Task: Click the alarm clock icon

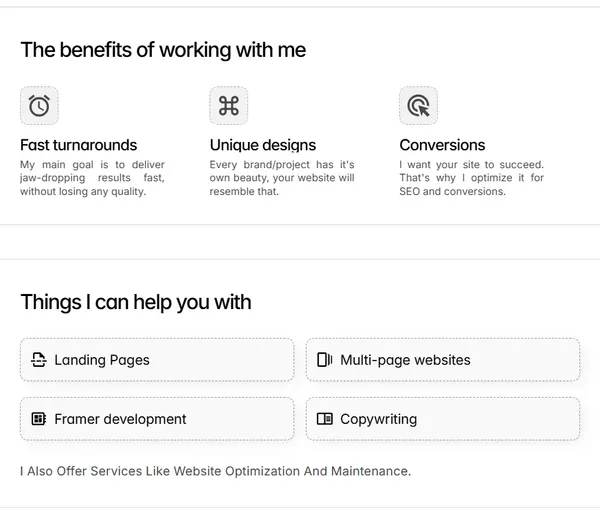Action: [x=39, y=106]
